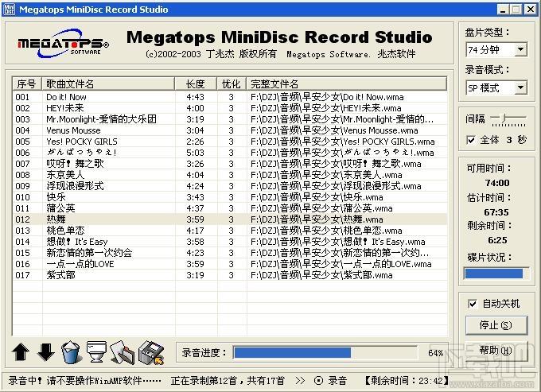Select song row 'Yes! POCKY GIRLS'
This screenshot has width=541, height=392.
click(230, 142)
